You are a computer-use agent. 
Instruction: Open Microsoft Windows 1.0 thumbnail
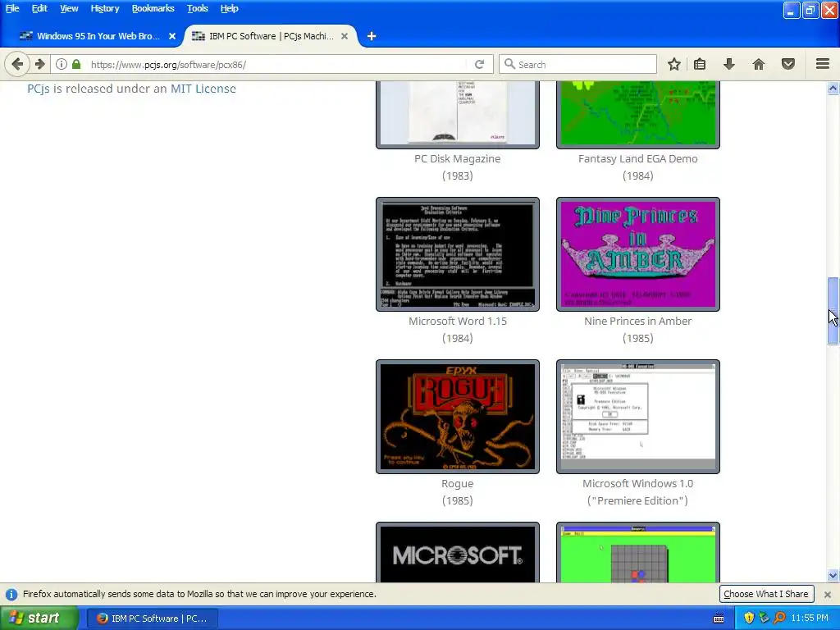(638, 417)
